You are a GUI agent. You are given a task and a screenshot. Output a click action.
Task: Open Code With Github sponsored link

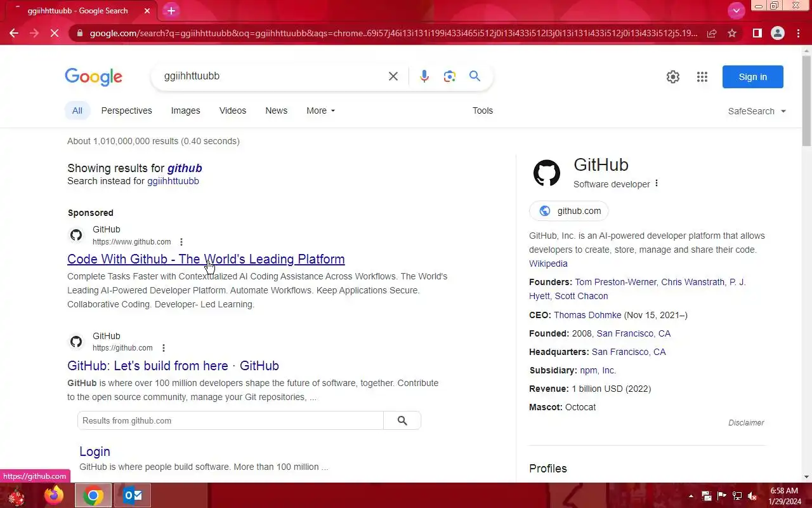coord(206,259)
